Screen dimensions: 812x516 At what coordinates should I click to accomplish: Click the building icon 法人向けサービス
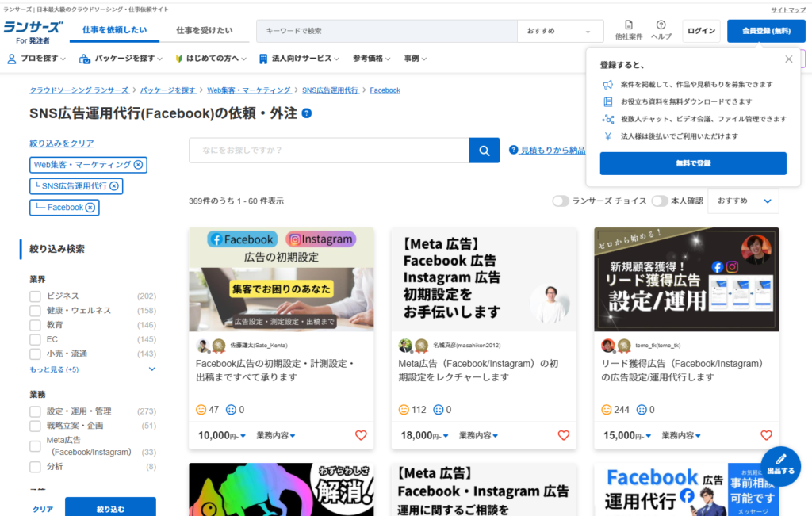pyautogui.click(x=263, y=59)
